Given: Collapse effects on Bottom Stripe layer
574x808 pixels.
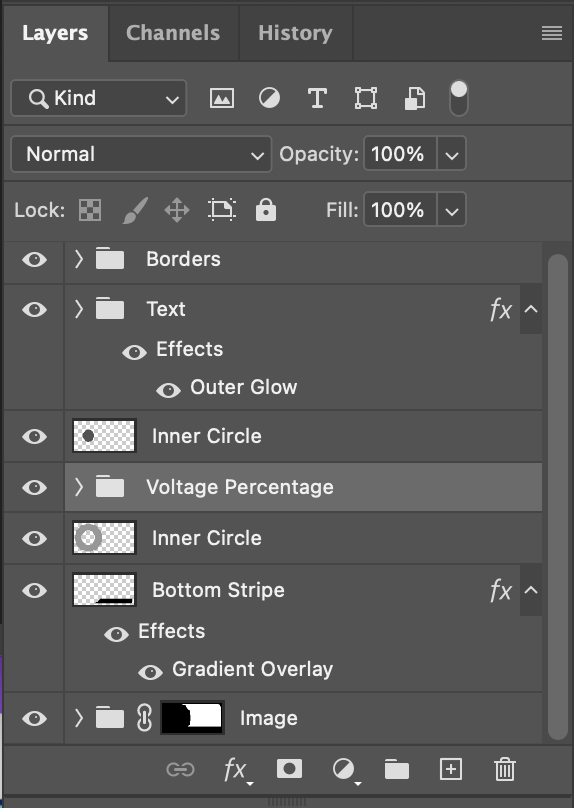Looking at the screenshot, I should (531, 590).
